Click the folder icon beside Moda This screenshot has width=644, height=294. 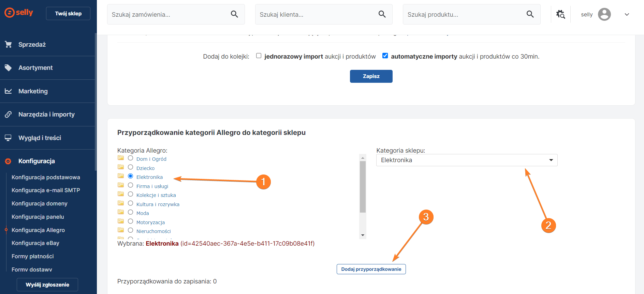click(121, 212)
